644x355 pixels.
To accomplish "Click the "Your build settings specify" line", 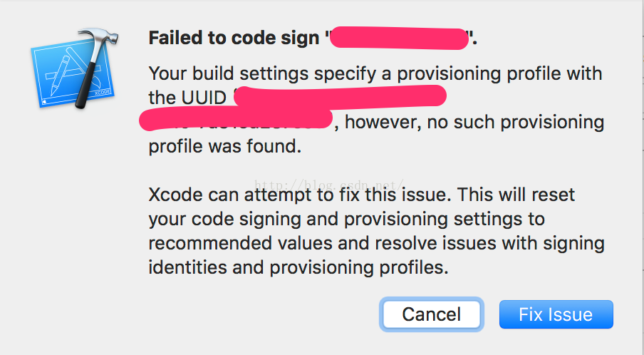I will click(375, 74).
